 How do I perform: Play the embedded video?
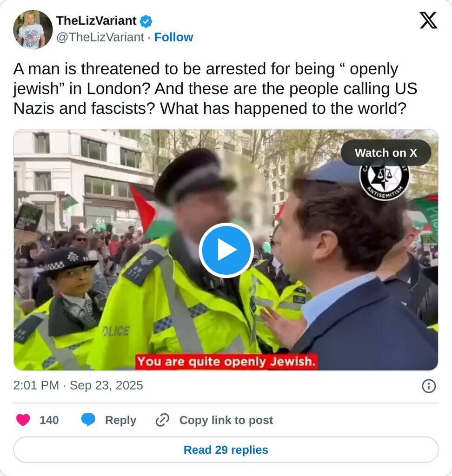[226, 250]
